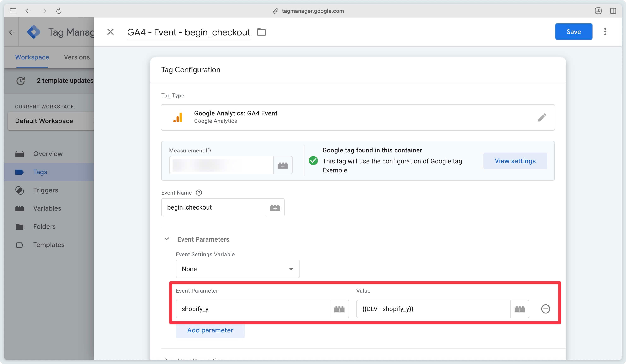Click the Triggers sidebar icon

pyautogui.click(x=20, y=190)
